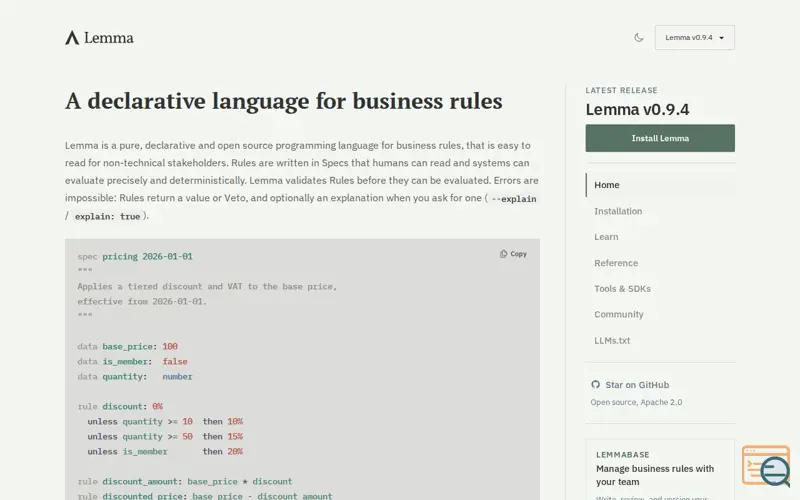Viewport: 800px width, 500px height.
Task: Click the LEMMABASE label in the card
Action: pyautogui.click(x=622, y=455)
